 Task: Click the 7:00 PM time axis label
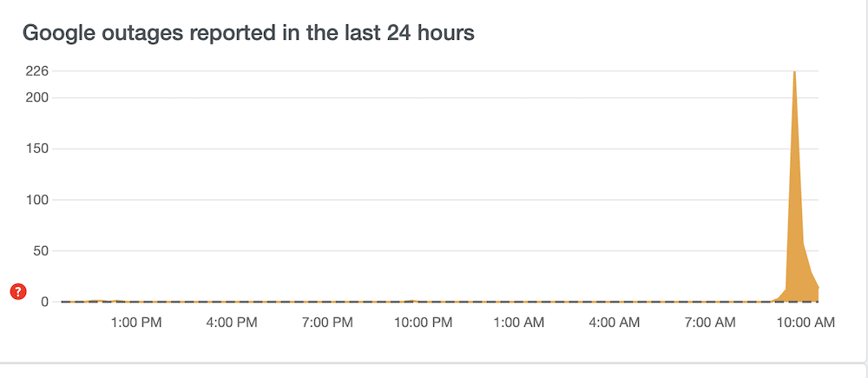pos(328,322)
